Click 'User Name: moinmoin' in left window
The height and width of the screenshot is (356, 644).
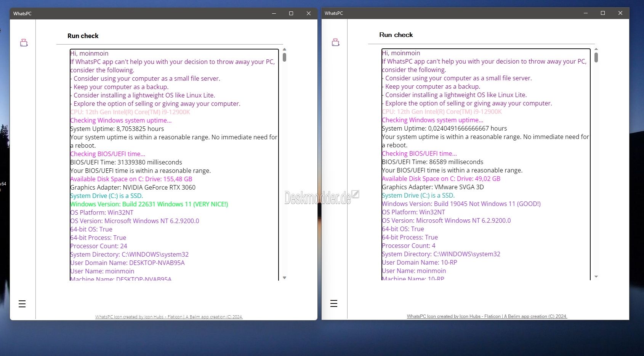coord(102,271)
